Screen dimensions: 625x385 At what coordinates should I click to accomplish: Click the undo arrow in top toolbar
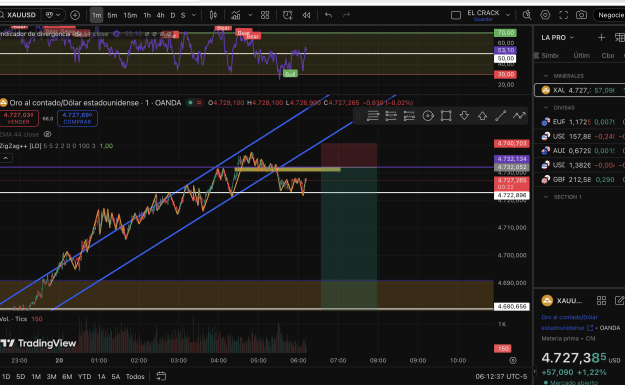pyautogui.click(x=328, y=15)
